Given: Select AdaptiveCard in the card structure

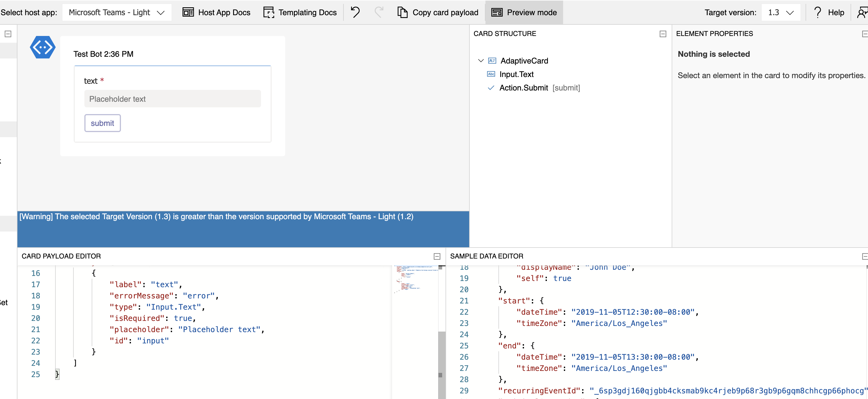Looking at the screenshot, I should [524, 61].
